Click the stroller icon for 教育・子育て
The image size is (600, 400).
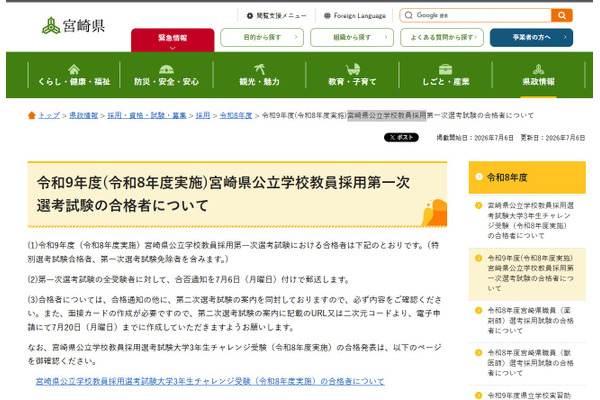click(353, 69)
